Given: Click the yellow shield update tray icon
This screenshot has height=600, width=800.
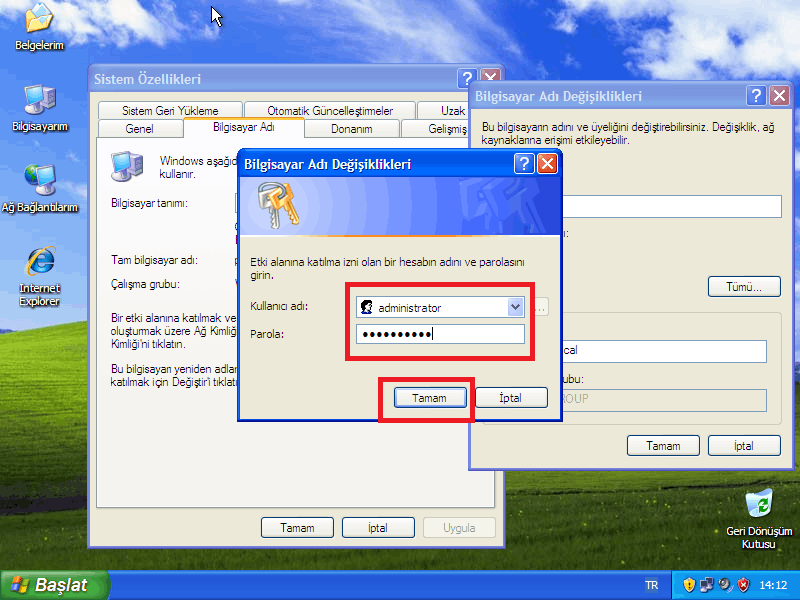Looking at the screenshot, I should 689,585.
